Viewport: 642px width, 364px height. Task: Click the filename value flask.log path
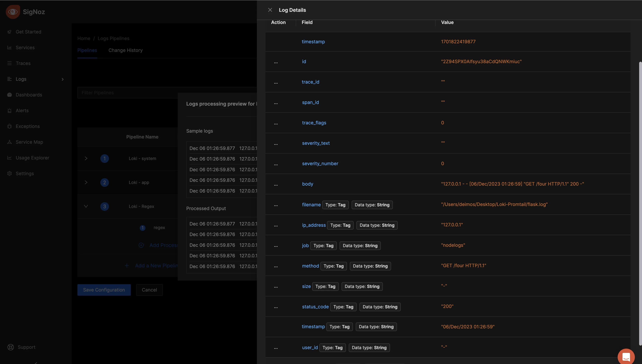[x=494, y=204]
